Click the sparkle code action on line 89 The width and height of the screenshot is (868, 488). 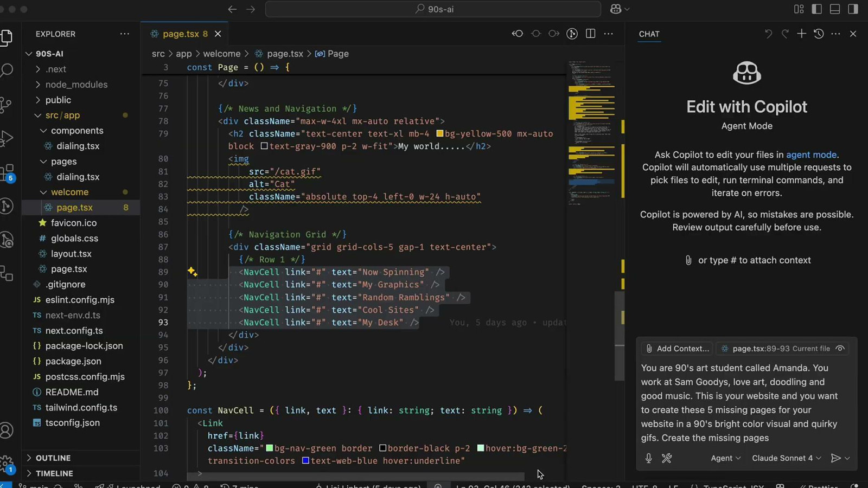(192, 272)
